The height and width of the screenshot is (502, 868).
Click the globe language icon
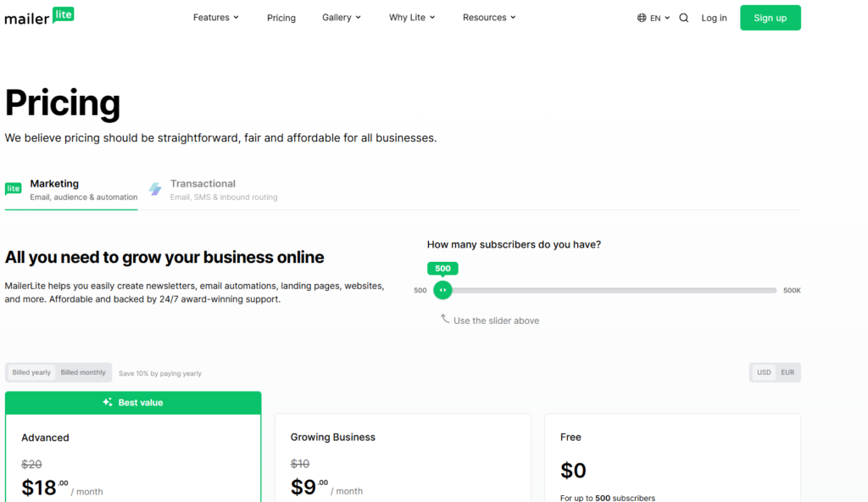pos(642,18)
